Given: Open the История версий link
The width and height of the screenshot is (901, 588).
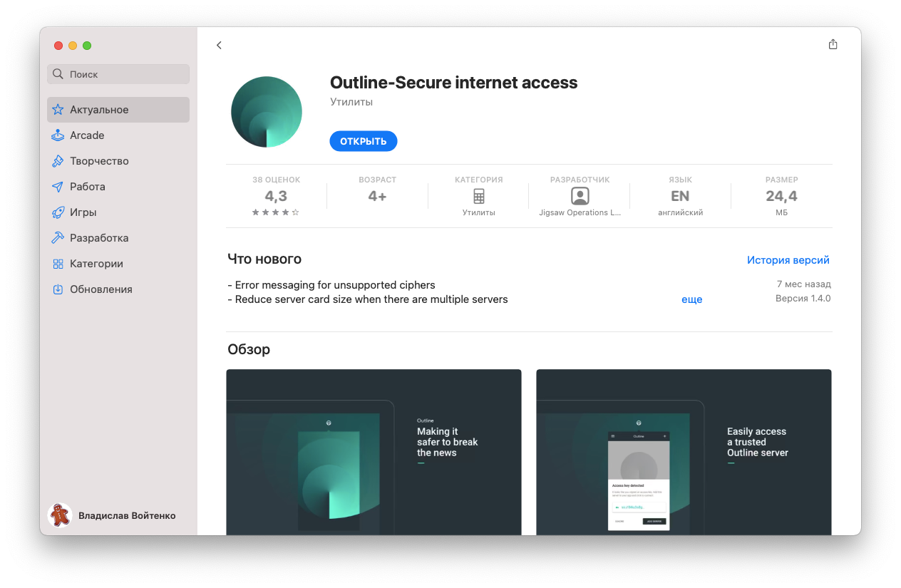Looking at the screenshot, I should tap(788, 260).
